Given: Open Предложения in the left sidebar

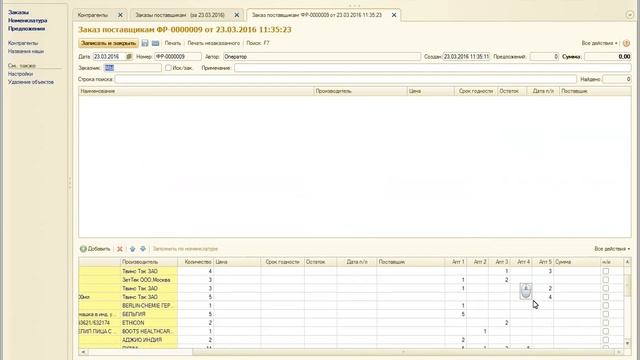Looking at the screenshot, I should (x=27, y=29).
